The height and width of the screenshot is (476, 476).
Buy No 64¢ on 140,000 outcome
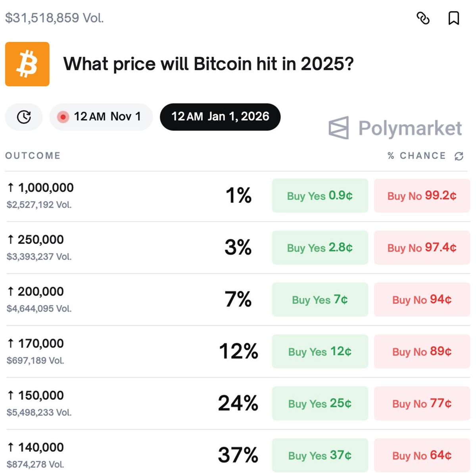(x=422, y=455)
